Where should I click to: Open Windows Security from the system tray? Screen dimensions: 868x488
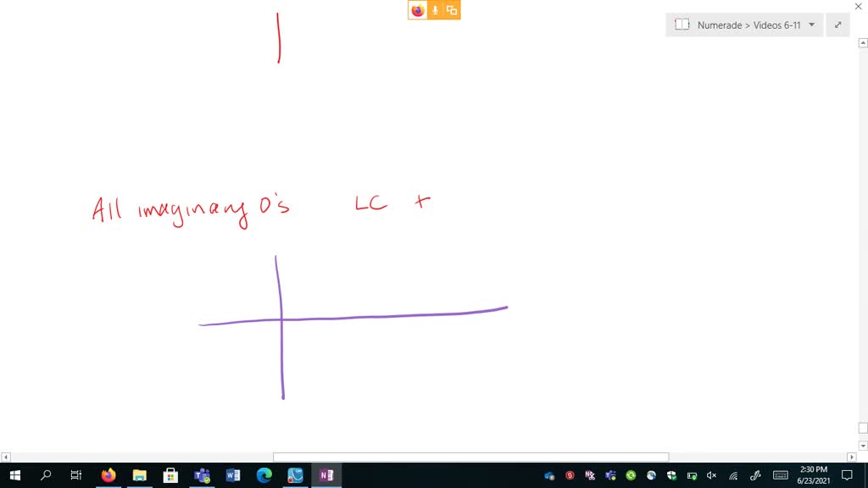pos(673,476)
